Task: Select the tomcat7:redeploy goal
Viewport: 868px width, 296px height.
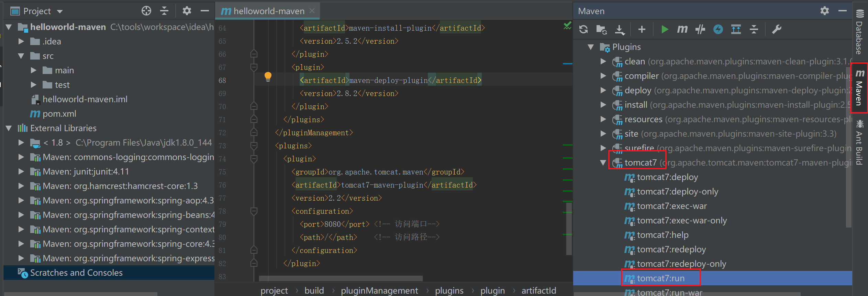Action: pyautogui.click(x=671, y=249)
